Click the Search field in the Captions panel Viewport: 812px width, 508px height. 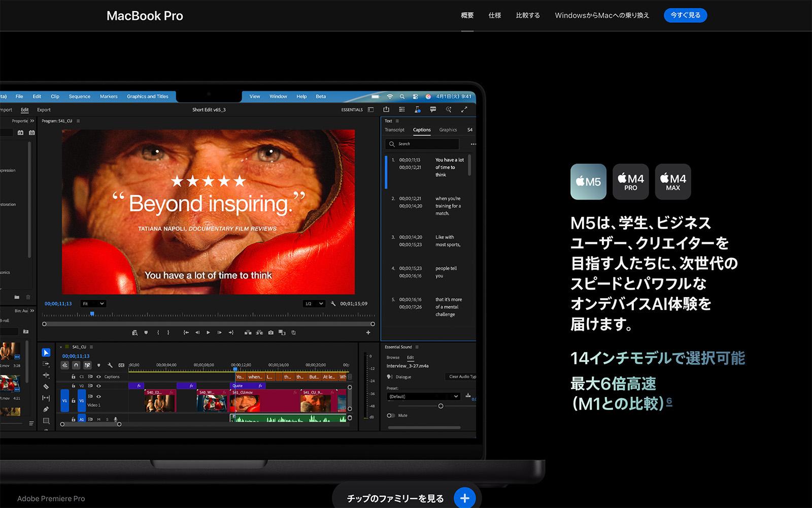pyautogui.click(x=421, y=144)
